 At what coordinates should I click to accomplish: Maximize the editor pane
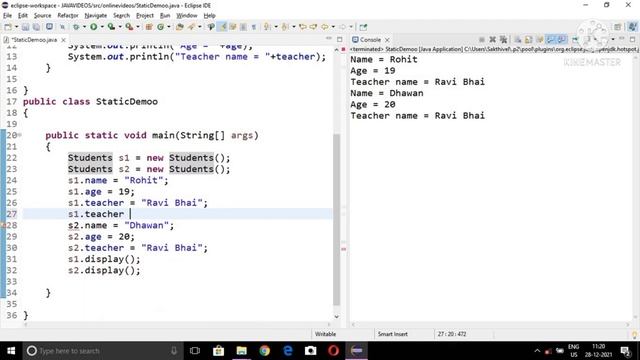340,39
